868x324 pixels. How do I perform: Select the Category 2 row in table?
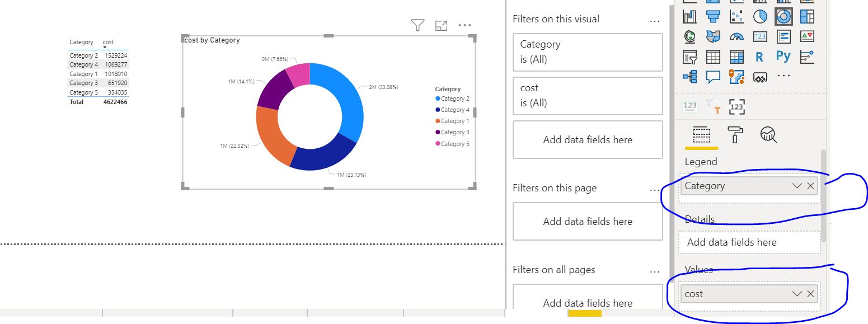click(x=98, y=55)
